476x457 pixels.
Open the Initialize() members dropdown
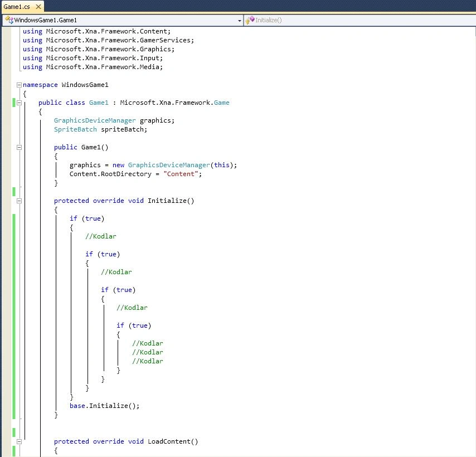click(360, 20)
